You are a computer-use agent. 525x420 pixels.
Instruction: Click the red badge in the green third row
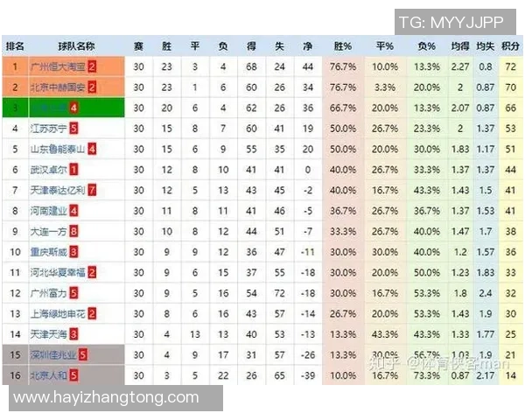pyautogui.click(x=74, y=108)
